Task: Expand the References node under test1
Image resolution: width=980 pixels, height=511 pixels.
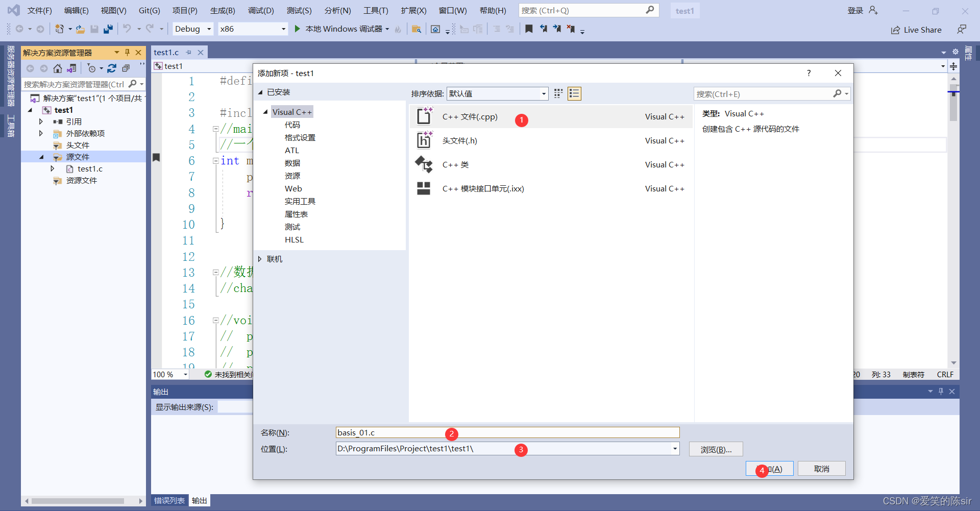Action: (41, 121)
